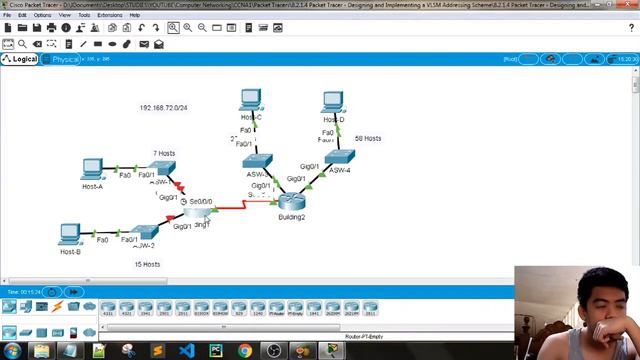Open Network Information icon
This screenshot has height=360, width=640.
coord(66,28)
